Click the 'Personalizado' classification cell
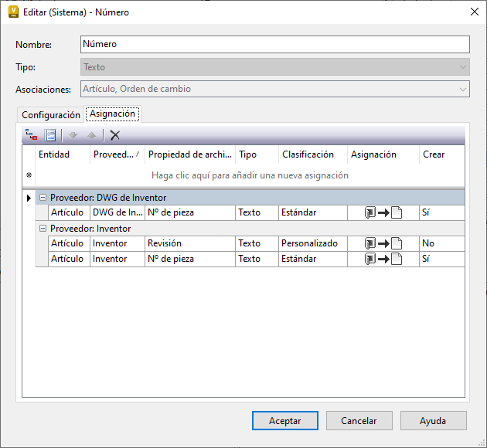This screenshot has height=448, width=487. pos(313,243)
